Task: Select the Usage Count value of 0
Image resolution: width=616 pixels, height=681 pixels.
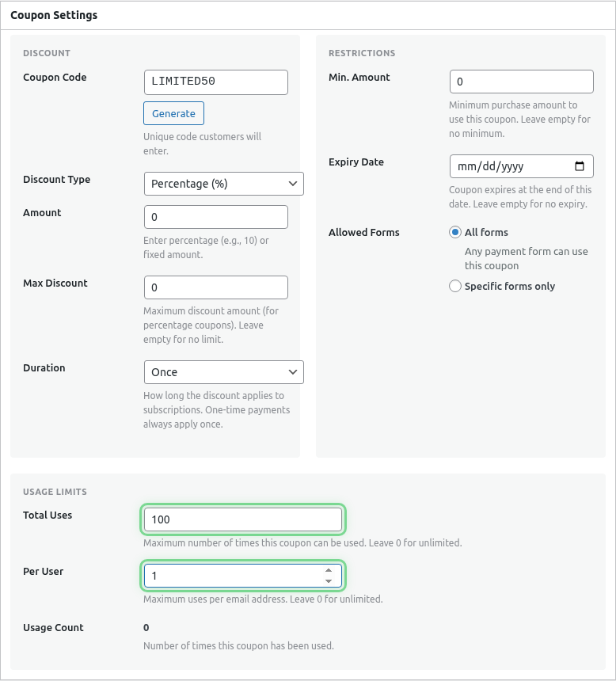Action: [x=146, y=627]
